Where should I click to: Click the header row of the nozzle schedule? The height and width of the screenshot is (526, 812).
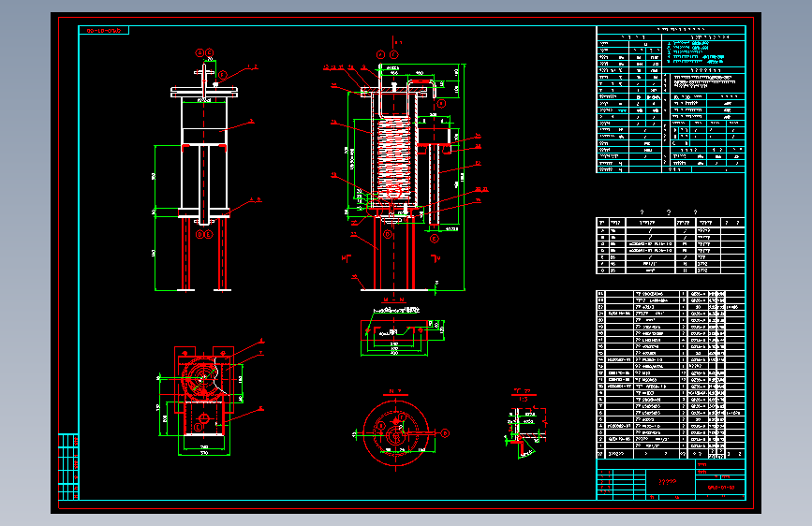coord(671,223)
